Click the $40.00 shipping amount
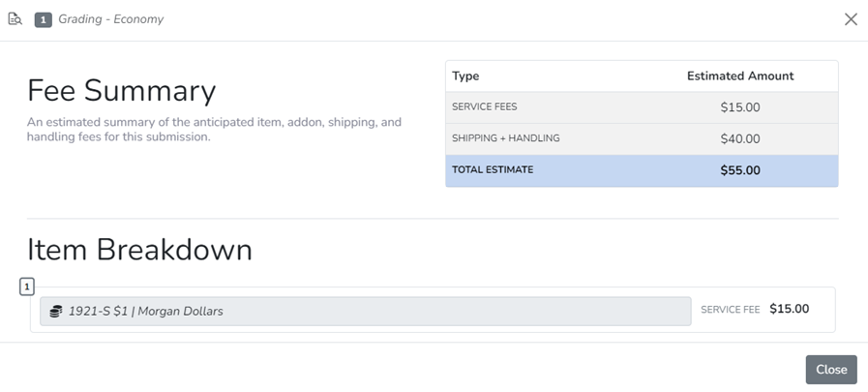This screenshot has height=392, width=868. coord(740,139)
